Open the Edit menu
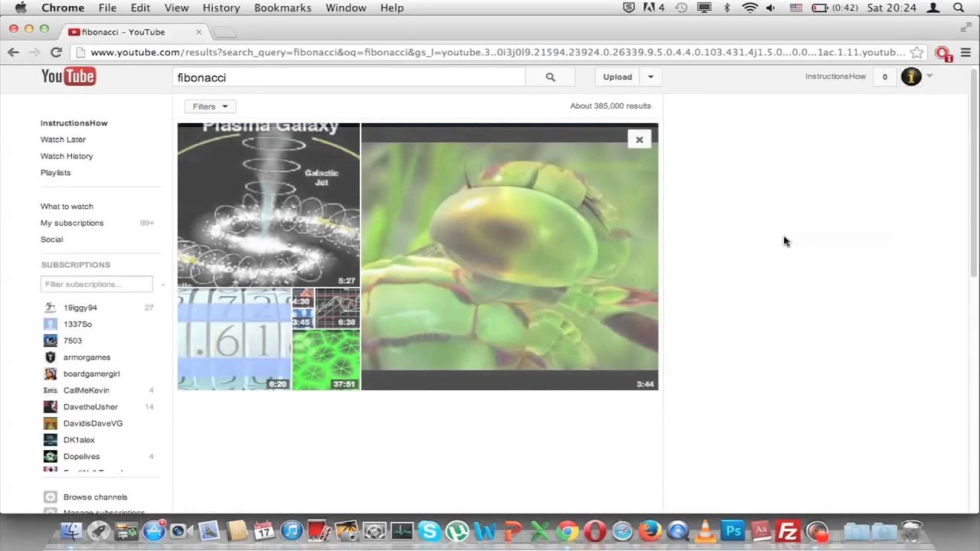The width and height of the screenshot is (980, 551). click(x=140, y=8)
